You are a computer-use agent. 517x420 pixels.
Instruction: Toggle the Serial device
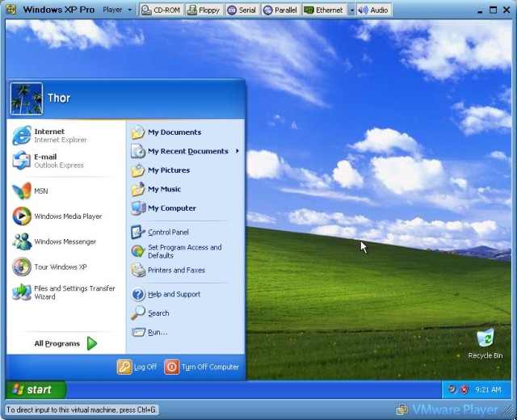pyautogui.click(x=242, y=10)
